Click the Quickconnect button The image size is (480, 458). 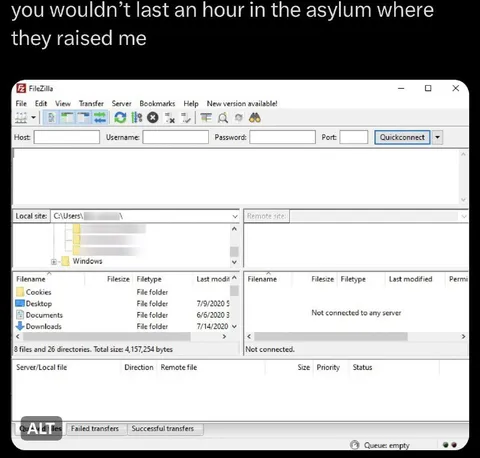[x=402, y=137]
